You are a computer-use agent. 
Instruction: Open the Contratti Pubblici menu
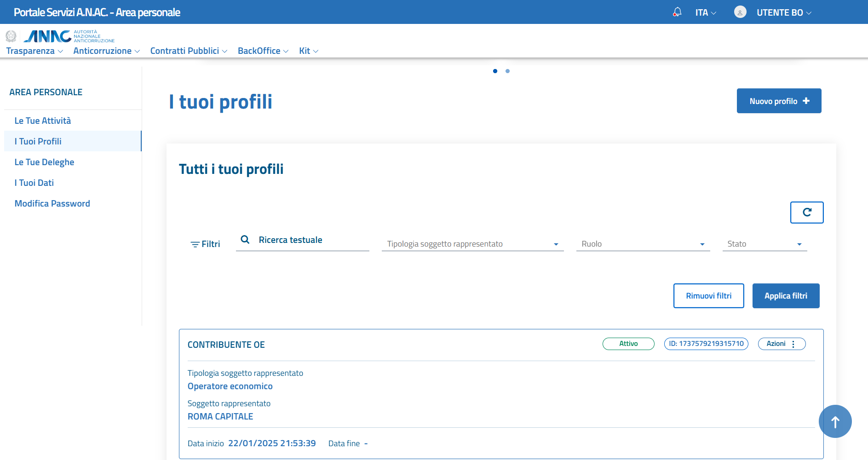pos(189,51)
